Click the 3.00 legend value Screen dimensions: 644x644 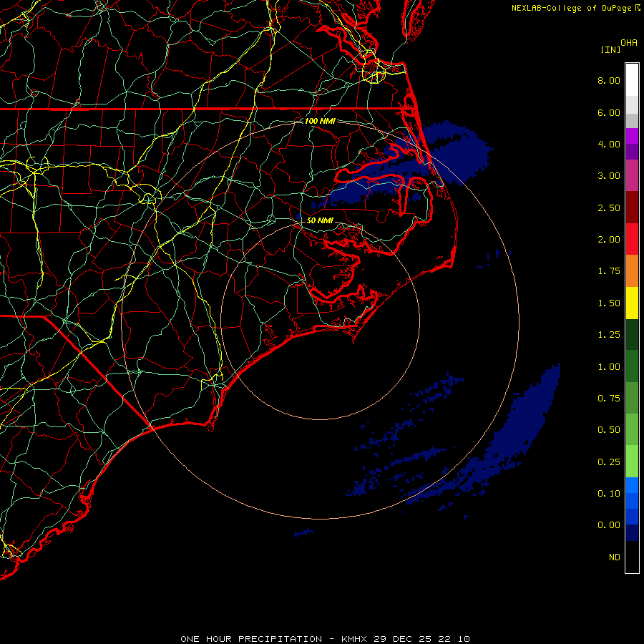coord(609,176)
